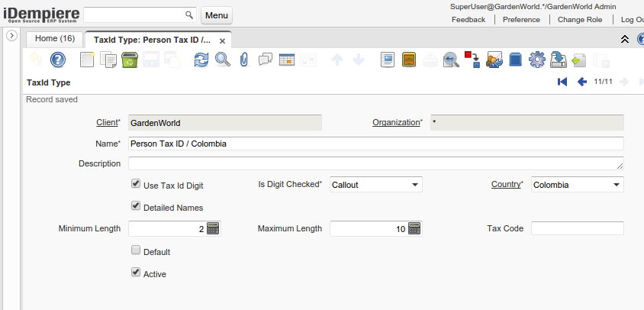Screen dimensions: 644x310
Task: Switch to the Home (16) tab
Action: [55, 38]
